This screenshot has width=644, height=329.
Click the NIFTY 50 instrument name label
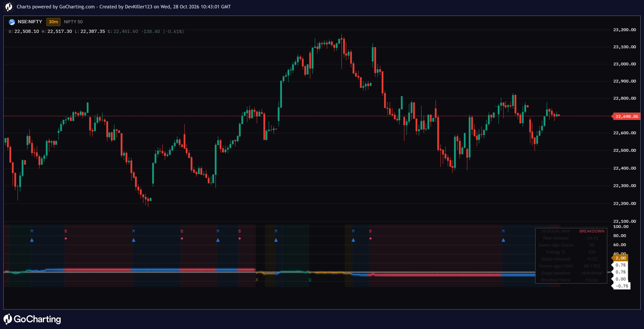pos(73,22)
